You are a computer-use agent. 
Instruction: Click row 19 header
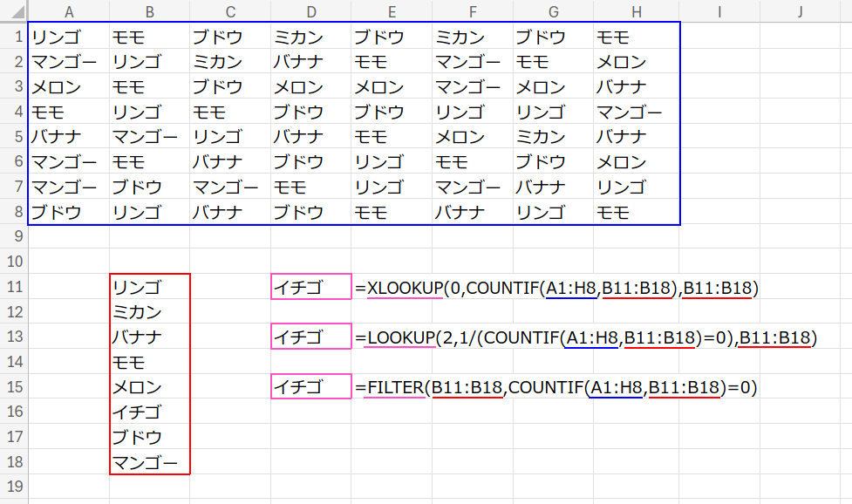14,486
